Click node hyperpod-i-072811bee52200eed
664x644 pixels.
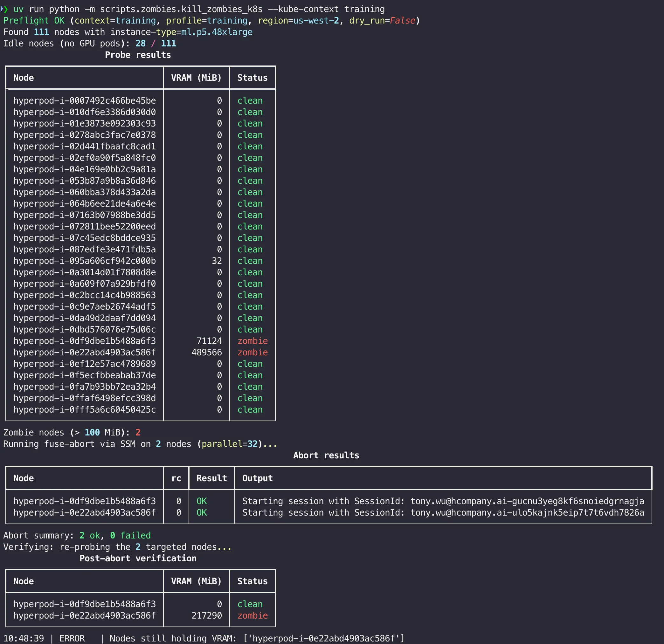pyautogui.click(x=85, y=227)
